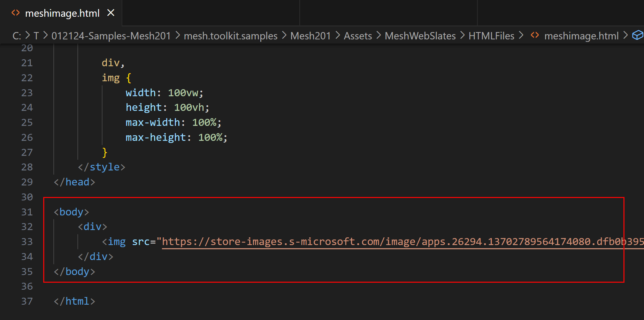Click the img tag's src attribute
The width and height of the screenshot is (644, 320).
click(x=141, y=242)
